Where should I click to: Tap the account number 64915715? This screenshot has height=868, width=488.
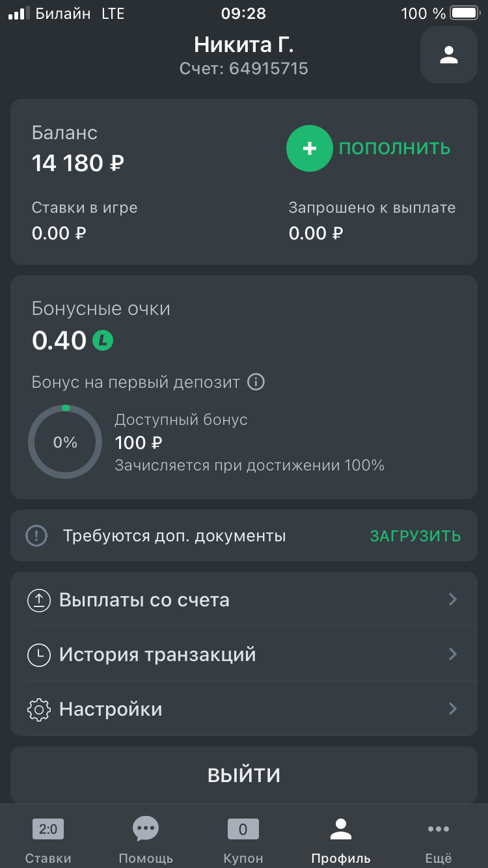[268, 68]
